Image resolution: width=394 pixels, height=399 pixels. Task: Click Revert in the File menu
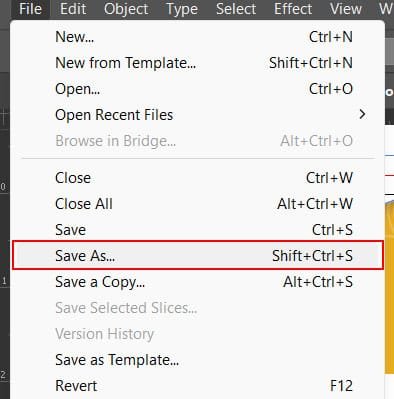pos(198,386)
